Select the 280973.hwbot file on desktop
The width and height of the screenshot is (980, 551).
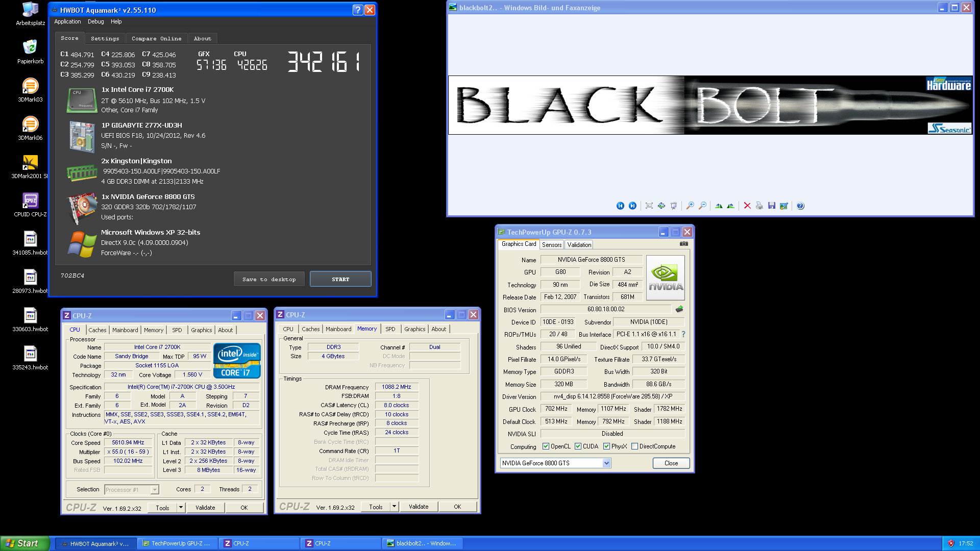[30, 281]
